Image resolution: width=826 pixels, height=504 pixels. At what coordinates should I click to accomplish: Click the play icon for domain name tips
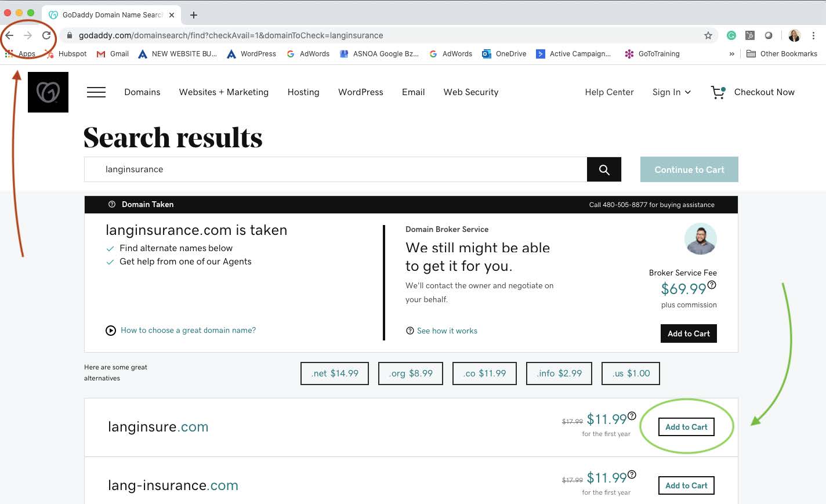click(111, 331)
